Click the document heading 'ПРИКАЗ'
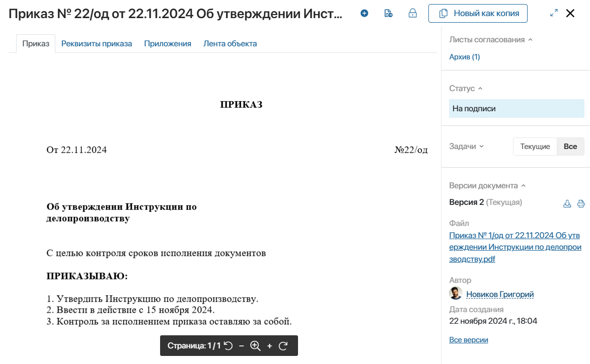Image resolution: width=590 pixels, height=364 pixels. click(x=241, y=105)
